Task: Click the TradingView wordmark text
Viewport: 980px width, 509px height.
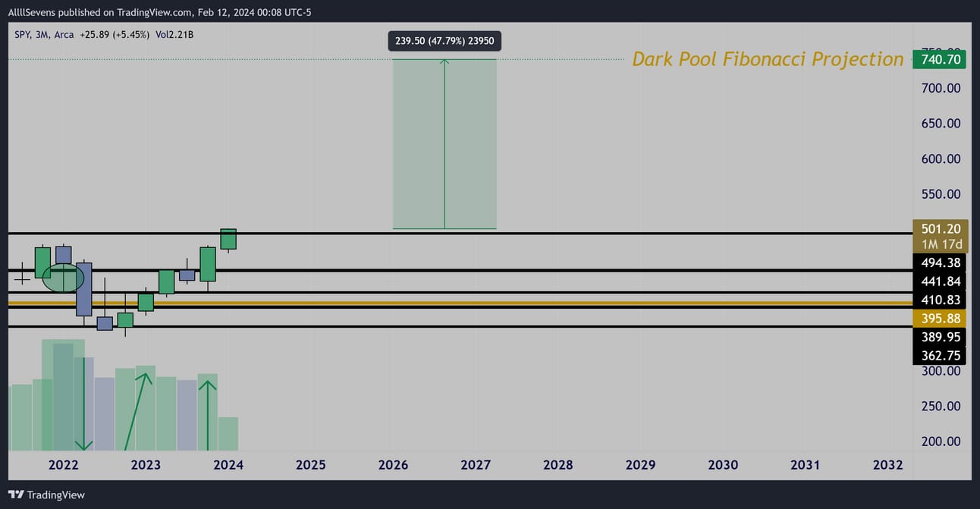Action: click(x=56, y=495)
